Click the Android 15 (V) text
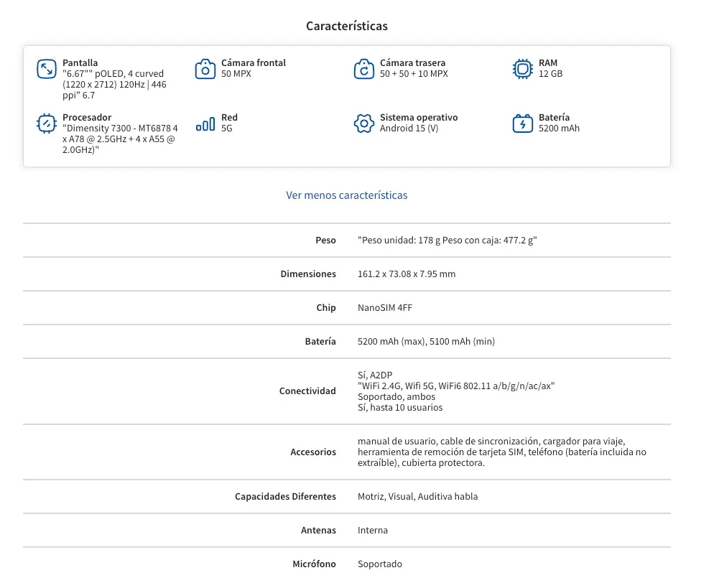The width and height of the screenshot is (719, 588). [409, 129]
